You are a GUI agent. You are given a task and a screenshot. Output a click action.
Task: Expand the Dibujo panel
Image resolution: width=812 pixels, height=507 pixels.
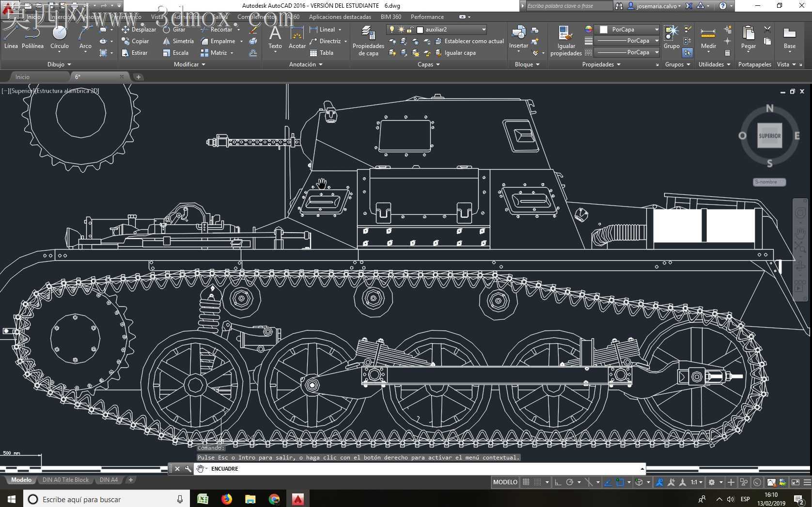click(59, 64)
